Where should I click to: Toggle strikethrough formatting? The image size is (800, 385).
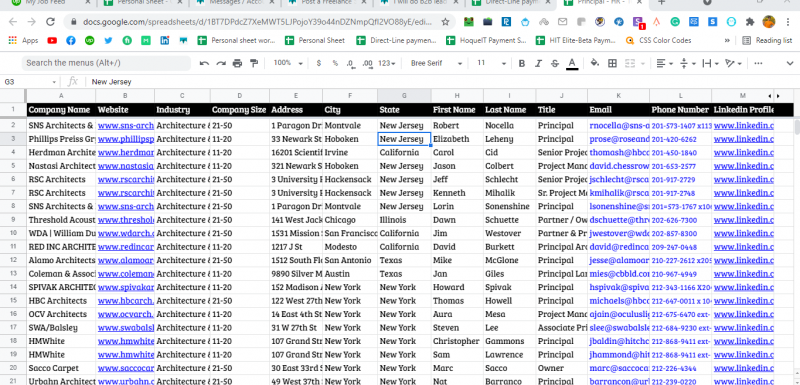point(555,63)
